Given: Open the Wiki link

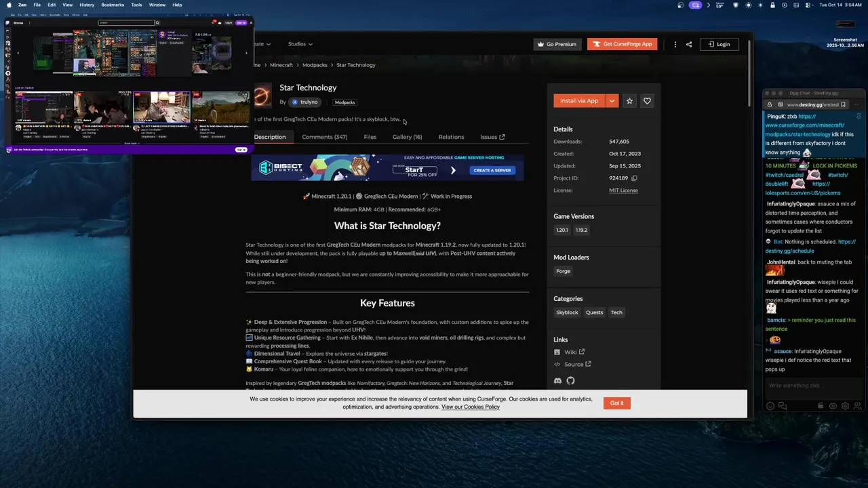Looking at the screenshot, I should pyautogui.click(x=574, y=352).
